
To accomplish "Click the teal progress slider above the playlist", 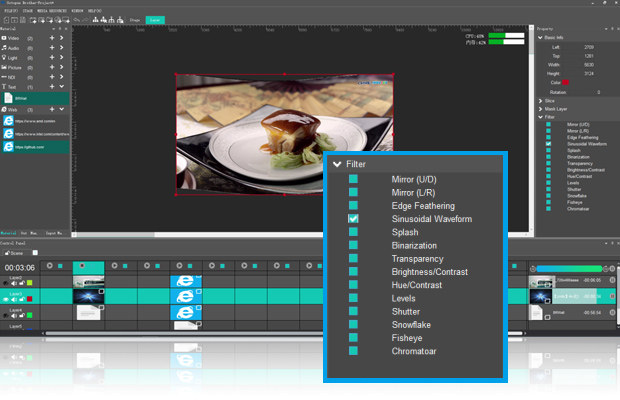I will (569, 268).
